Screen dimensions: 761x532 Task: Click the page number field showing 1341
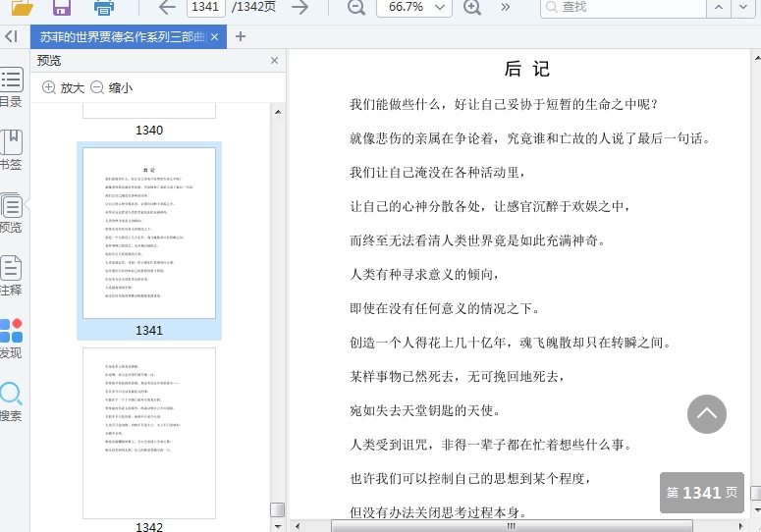pos(205,7)
